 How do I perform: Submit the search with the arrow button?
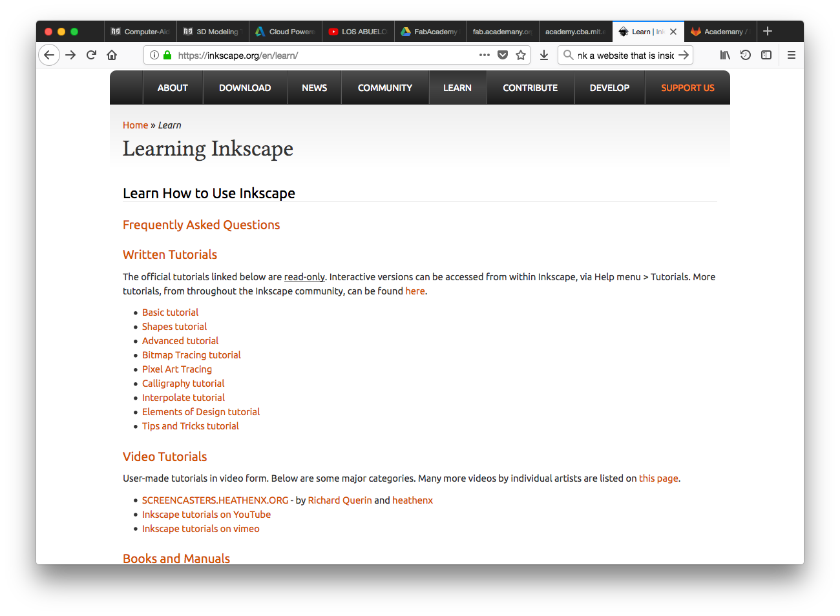click(684, 56)
